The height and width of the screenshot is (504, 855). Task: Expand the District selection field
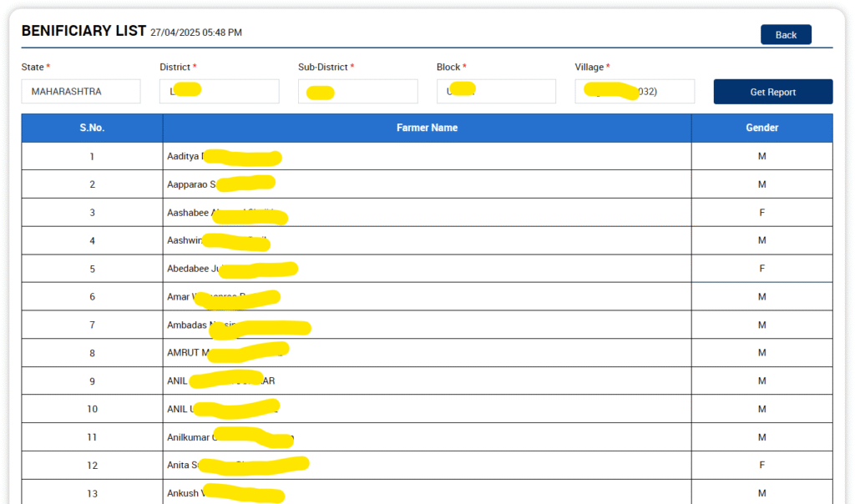[x=219, y=92]
